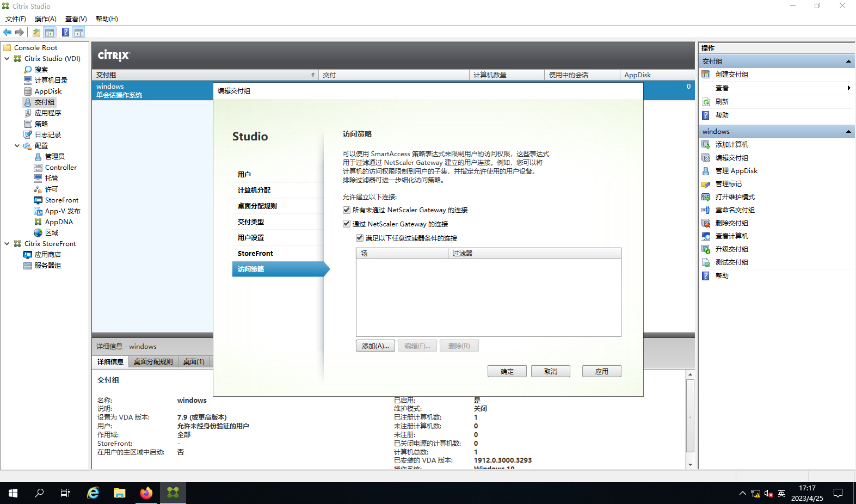Click the 添加(A)... button

tap(375, 346)
